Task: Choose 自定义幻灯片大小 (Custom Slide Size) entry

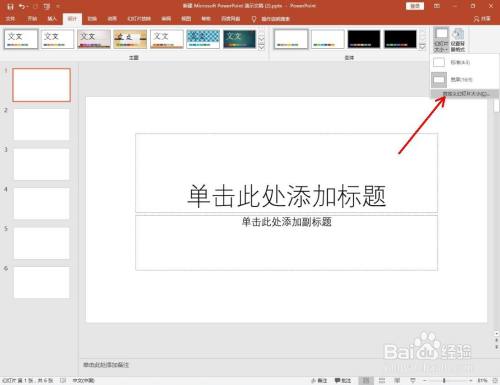Action: 465,94
